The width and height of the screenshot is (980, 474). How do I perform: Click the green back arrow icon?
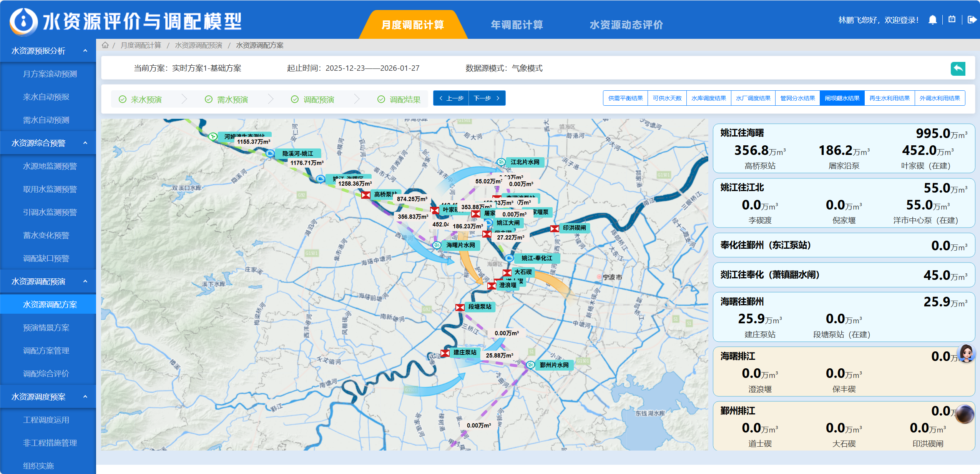click(x=958, y=69)
